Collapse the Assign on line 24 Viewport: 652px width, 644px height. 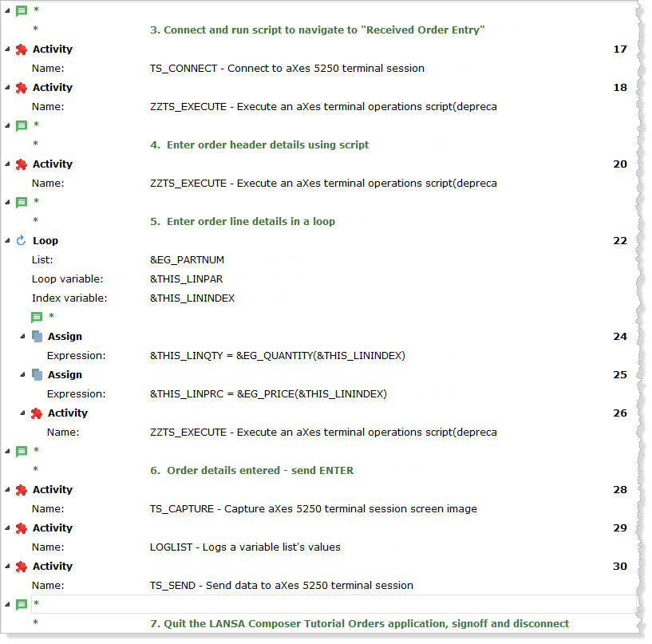[x=23, y=336]
